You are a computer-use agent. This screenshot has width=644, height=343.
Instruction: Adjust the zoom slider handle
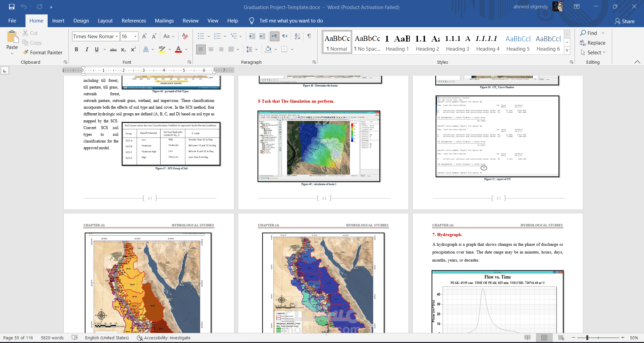(x=587, y=338)
